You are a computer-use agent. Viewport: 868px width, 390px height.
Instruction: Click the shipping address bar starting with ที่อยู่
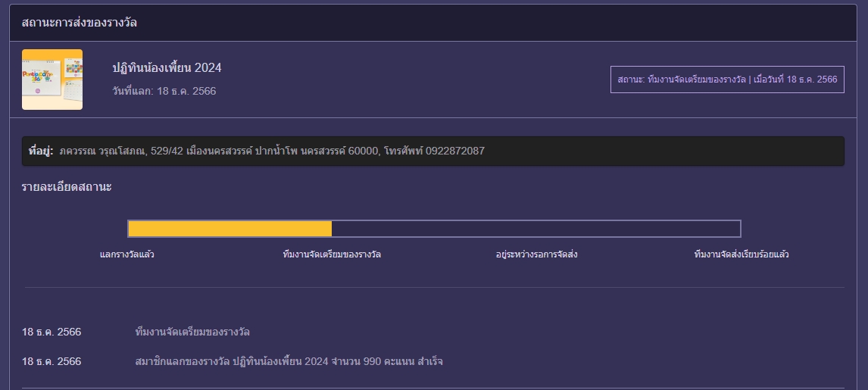pos(433,151)
